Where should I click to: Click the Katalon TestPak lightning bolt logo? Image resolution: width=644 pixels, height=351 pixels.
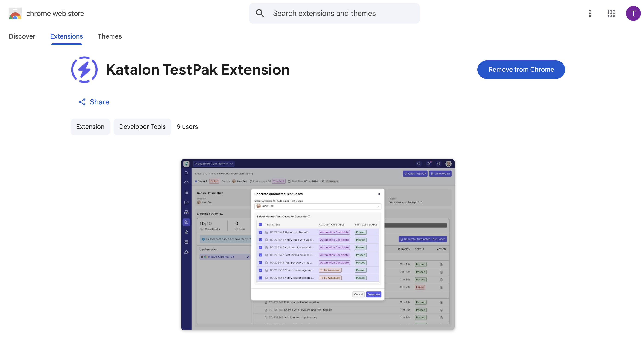[84, 69]
